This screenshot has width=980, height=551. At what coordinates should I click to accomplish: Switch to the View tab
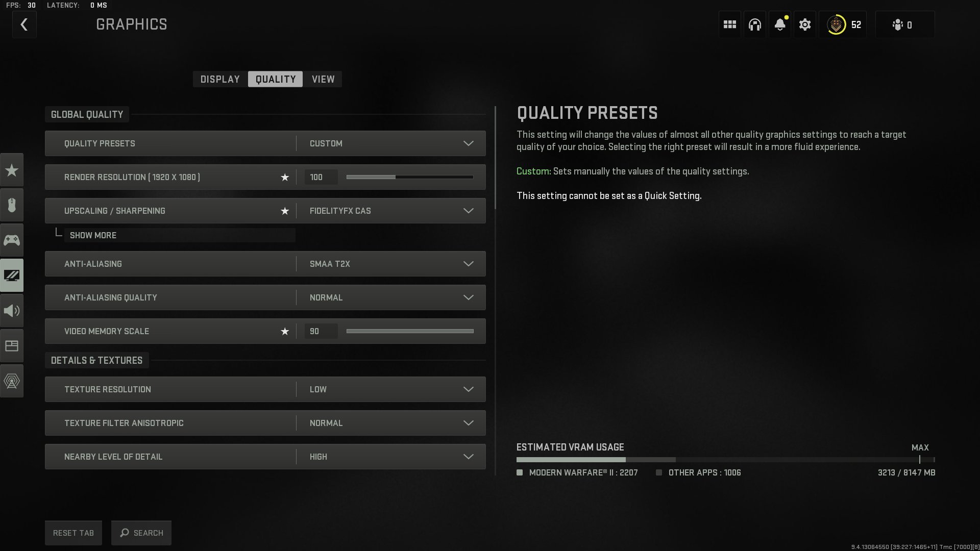tap(323, 79)
